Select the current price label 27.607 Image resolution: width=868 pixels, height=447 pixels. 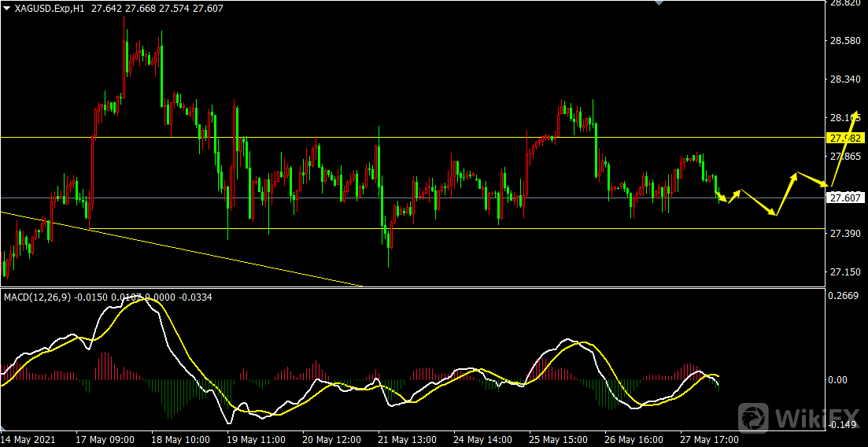847,198
